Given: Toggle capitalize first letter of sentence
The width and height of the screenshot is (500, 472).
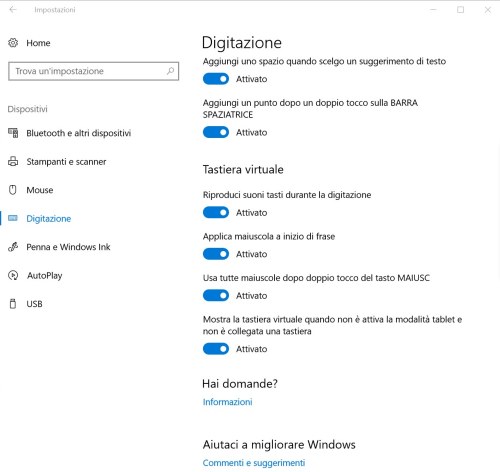Looking at the screenshot, I should 216,254.
